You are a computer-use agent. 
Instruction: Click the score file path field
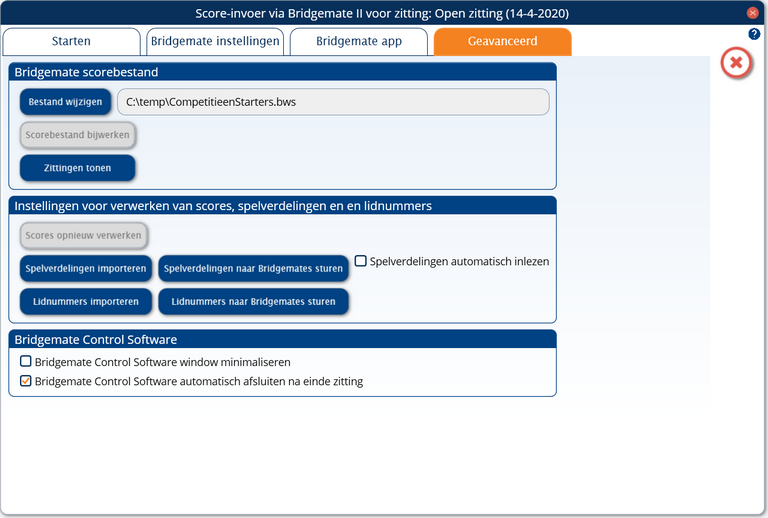point(333,102)
